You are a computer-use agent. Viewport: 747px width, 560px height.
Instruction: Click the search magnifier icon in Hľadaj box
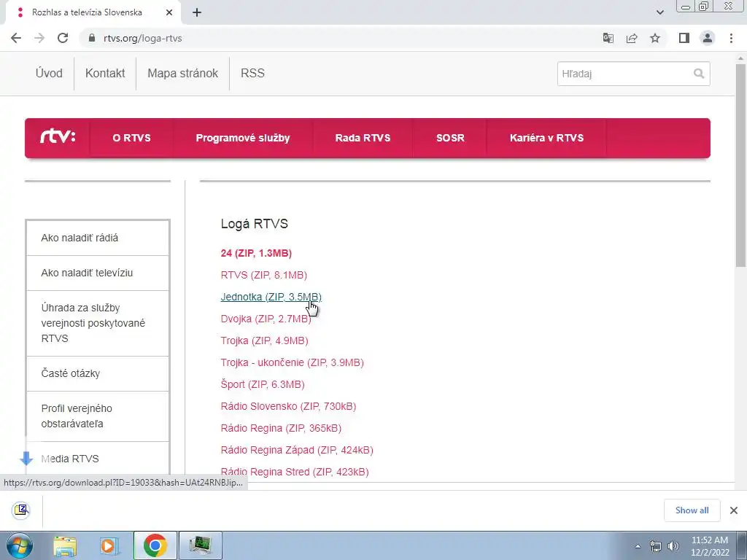[x=698, y=74]
